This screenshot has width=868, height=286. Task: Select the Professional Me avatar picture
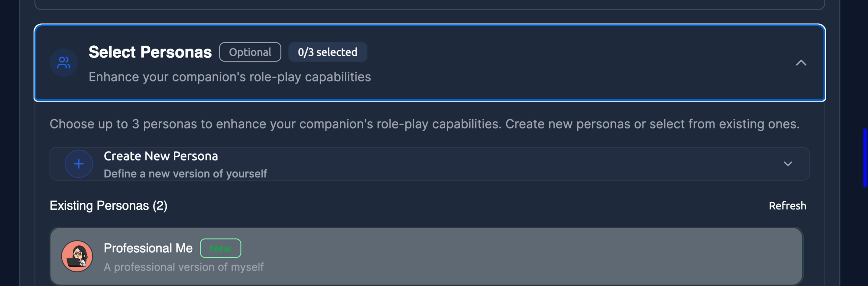[77, 256]
